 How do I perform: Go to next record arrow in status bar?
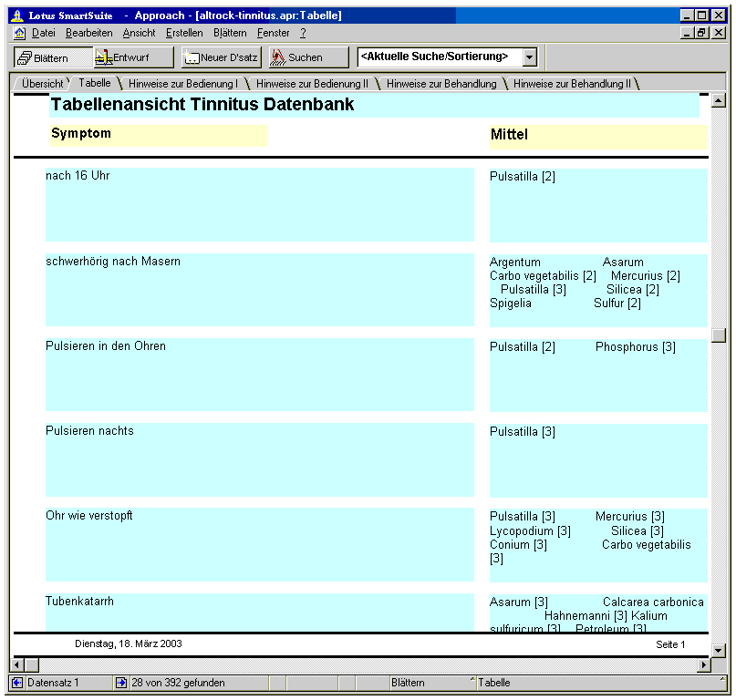point(120,683)
